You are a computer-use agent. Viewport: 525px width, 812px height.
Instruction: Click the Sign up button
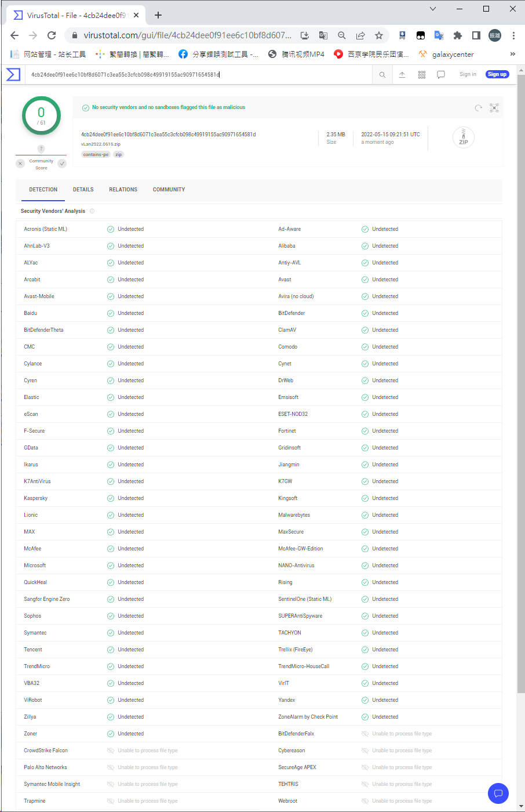(x=497, y=74)
